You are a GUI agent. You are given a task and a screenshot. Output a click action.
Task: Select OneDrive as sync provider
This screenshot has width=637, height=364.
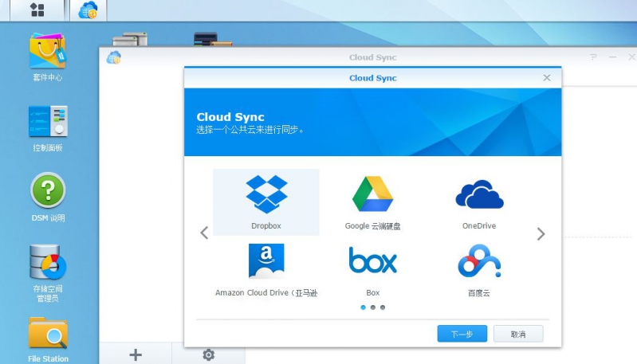[479, 201]
